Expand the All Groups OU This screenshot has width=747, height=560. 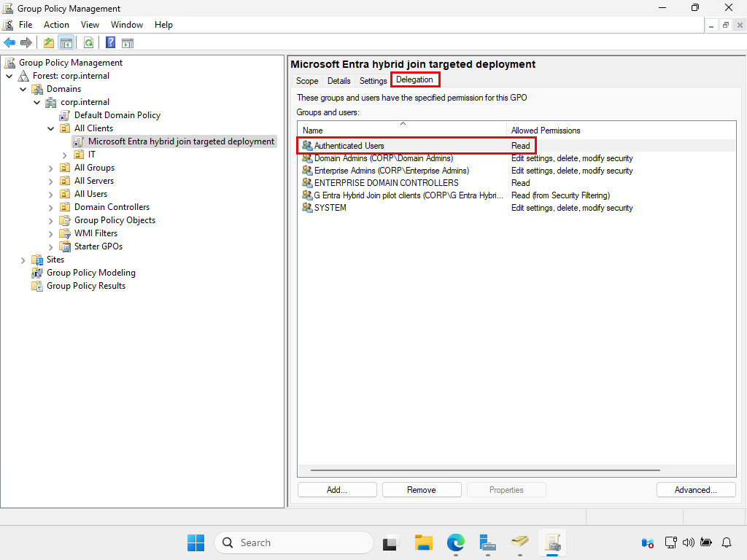pyautogui.click(x=50, y=168)
